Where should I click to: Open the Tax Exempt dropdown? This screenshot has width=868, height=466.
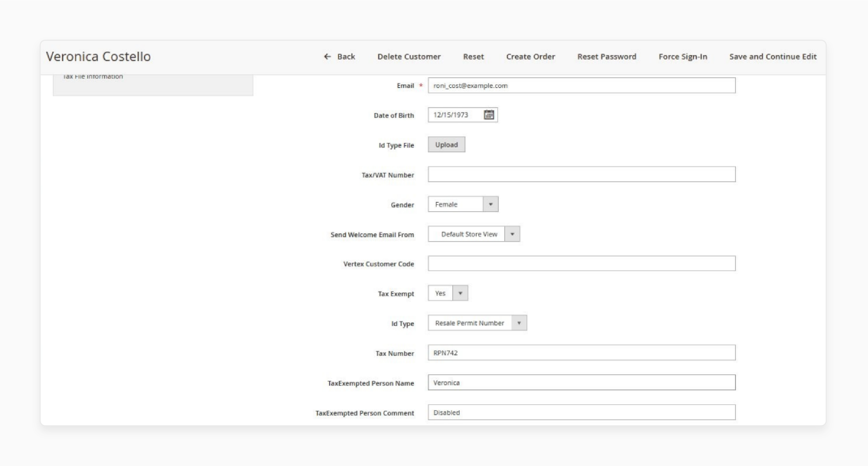(448, 293)
